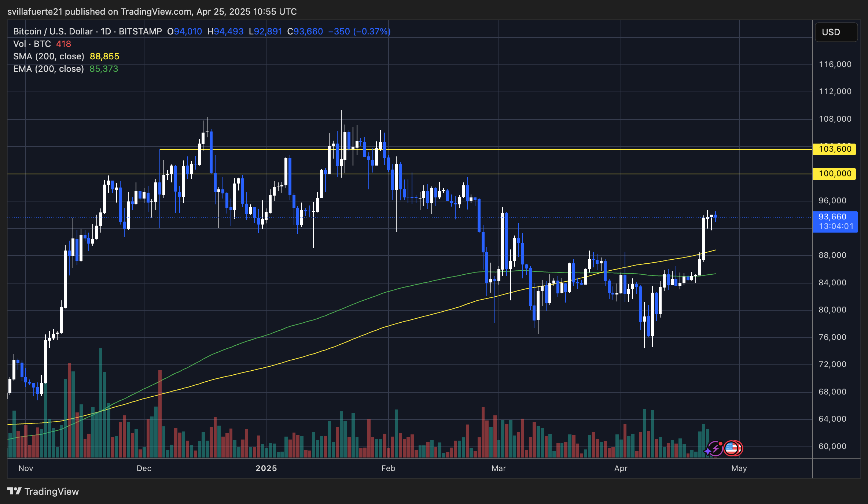This screenshot has width=868, height=504.
Task: Select the EMA (200, close) indicator legend
Action: click(x=49, y=69)
